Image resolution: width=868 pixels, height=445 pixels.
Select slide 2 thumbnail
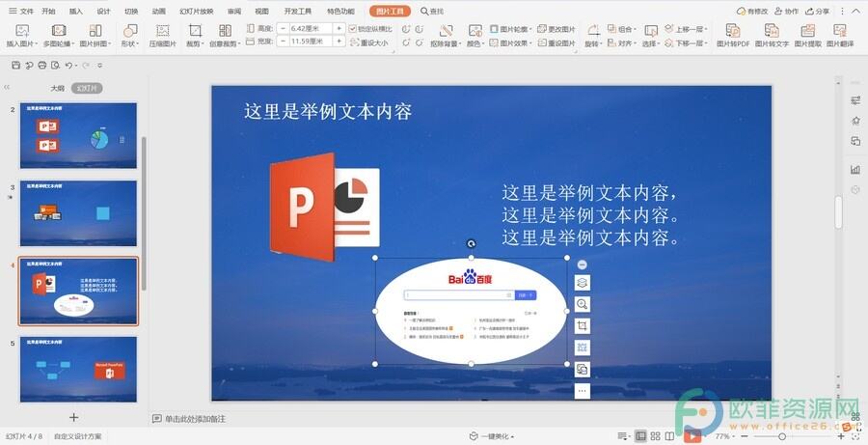coord(78,135)
